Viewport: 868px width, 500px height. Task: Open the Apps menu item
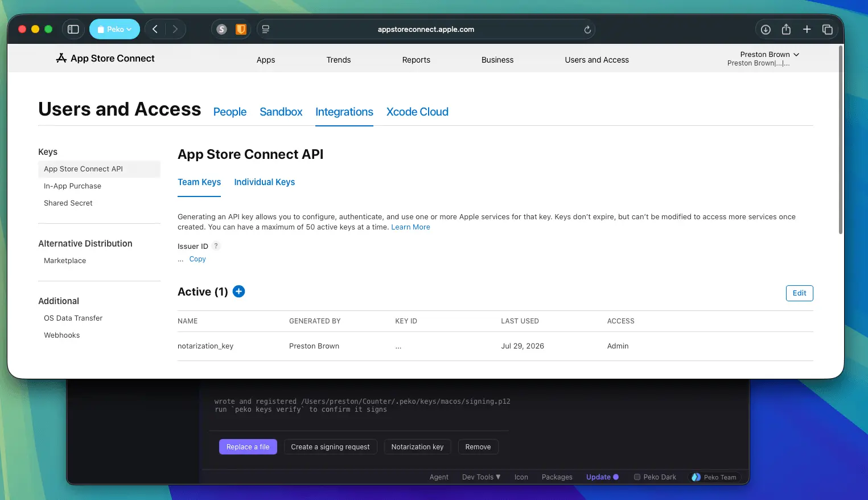(x=266, y=60)
